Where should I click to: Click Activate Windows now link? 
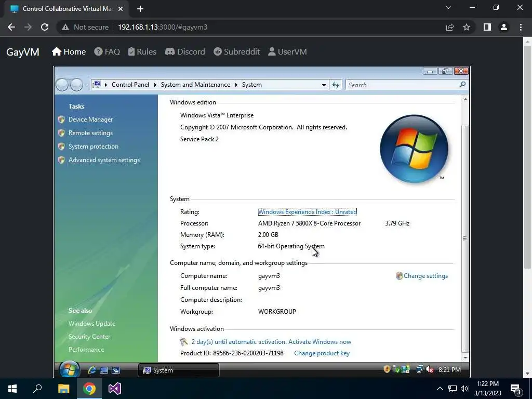click(320, 342)
